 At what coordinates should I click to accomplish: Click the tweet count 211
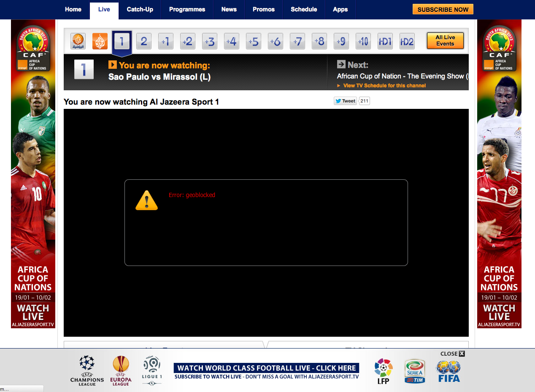(x=364, y=101)
